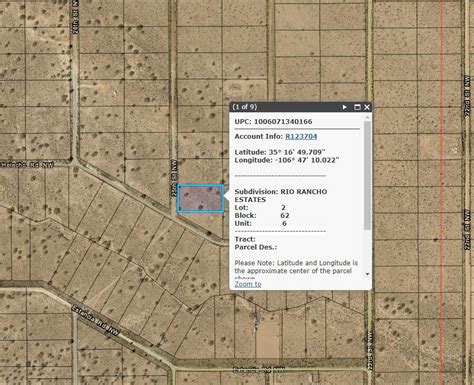Click the Longitude: -106° 47' 10.022" value
This screenshot has width=474, height=385.
click(287, 160)
